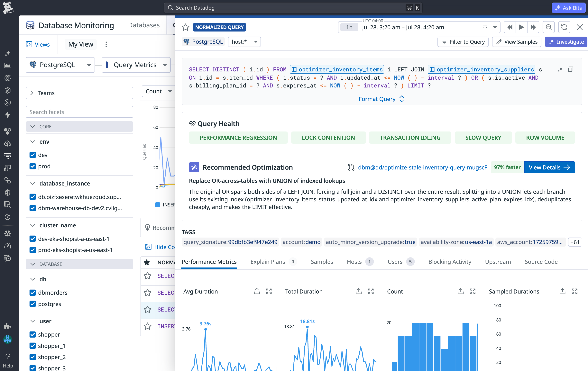Switch to the Hosts tab
588x371 pixels.
click(x=360, y=262)
